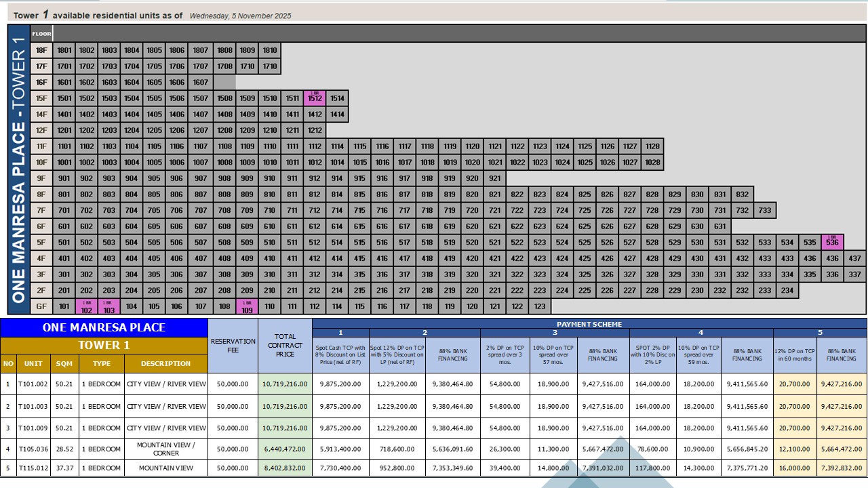Screen dimensions: 868x488
Task: Click unit 1607 on floor 16F
Action: coord(201,83)
